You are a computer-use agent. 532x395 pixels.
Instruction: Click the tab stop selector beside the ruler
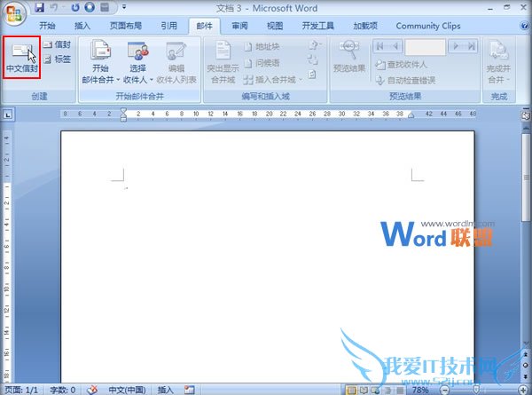pyautogui.click(x=8, y=115)
